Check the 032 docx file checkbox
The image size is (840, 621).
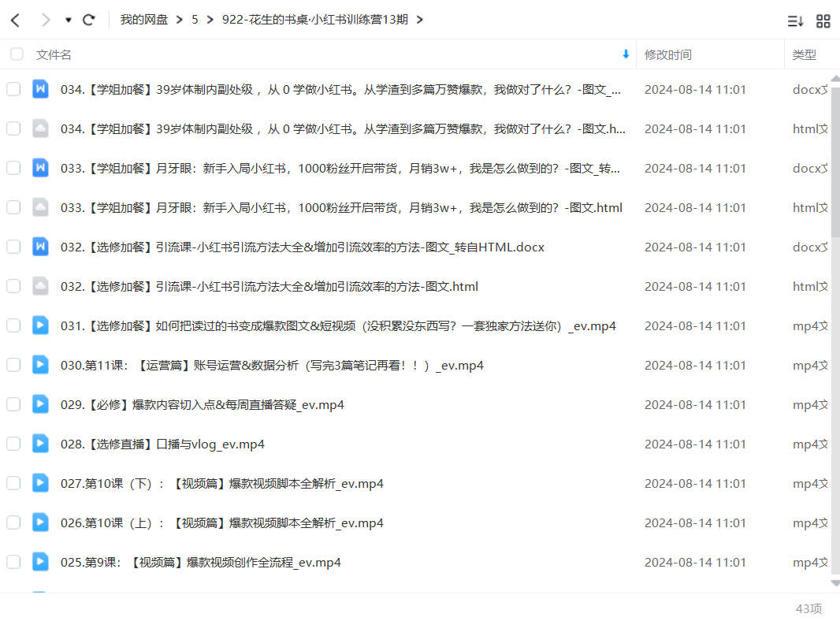click(13, 247)
